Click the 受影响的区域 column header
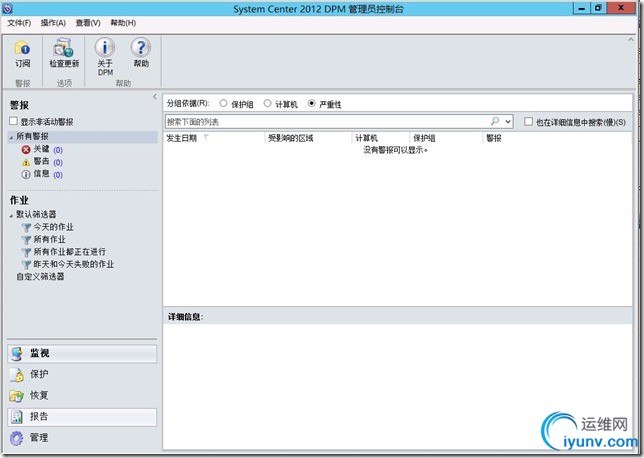644x458 pixels. click(290, 138)
